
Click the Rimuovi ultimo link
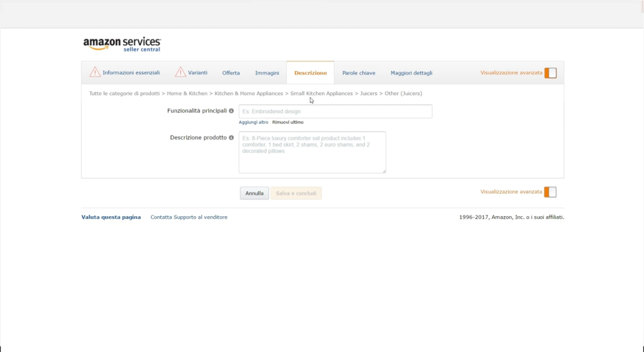[x=287, y=122]
